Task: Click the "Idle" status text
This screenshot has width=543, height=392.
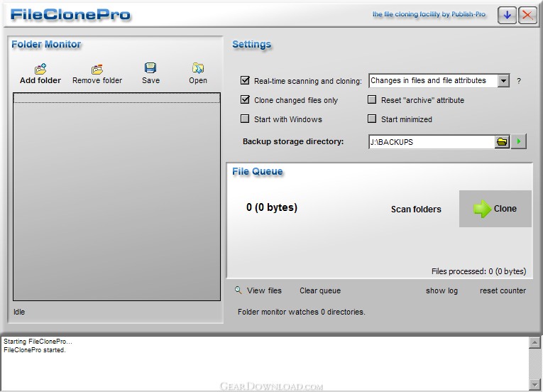Action: pos(19,312)
